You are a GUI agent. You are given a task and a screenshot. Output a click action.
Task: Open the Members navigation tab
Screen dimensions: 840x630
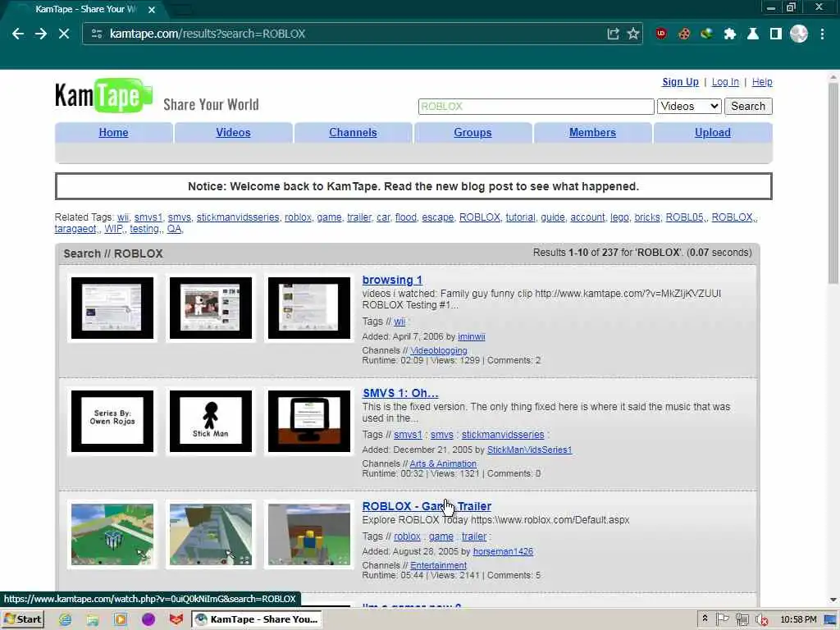(x=592, y=132)
